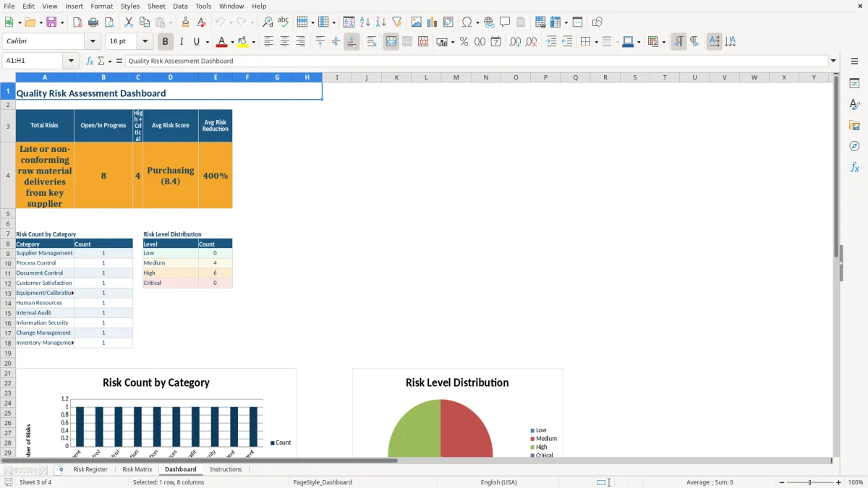Click the horizontal scrollbar thumb

[200, 460]
